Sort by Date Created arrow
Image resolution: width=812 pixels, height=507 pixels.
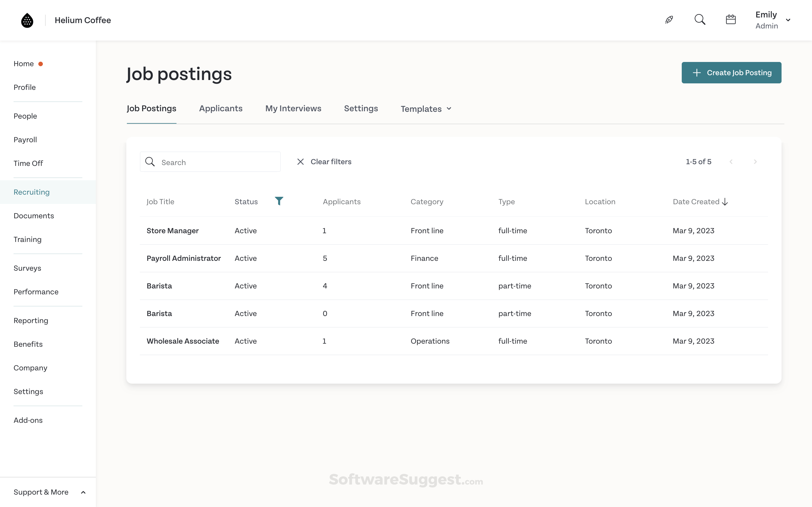click(x=725, y=202)
